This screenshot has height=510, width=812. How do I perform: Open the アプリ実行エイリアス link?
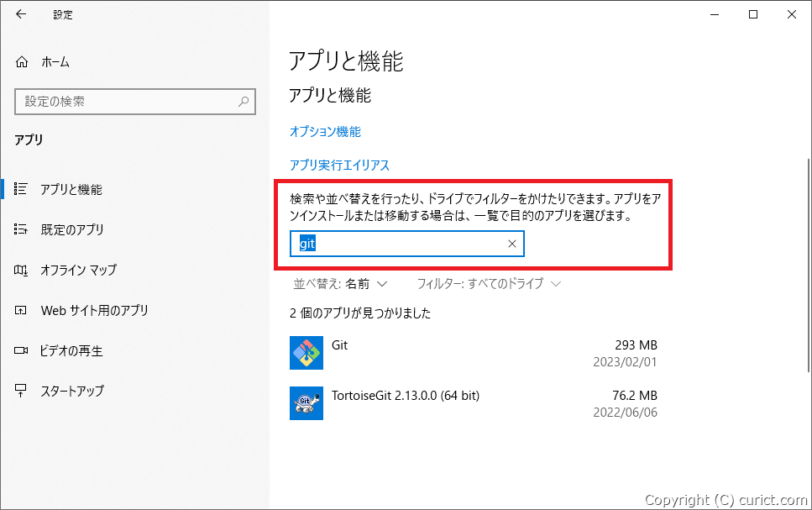[340, 165]
